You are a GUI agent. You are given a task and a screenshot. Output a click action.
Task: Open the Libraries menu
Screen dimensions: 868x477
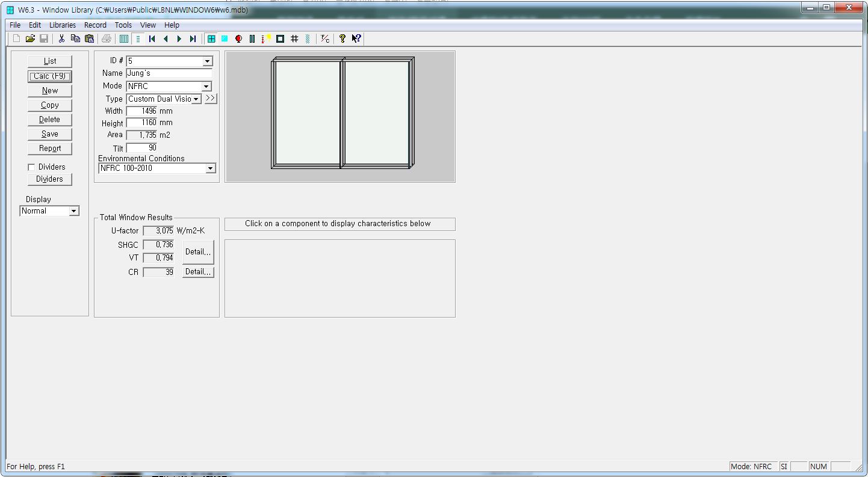pos(63,25)
